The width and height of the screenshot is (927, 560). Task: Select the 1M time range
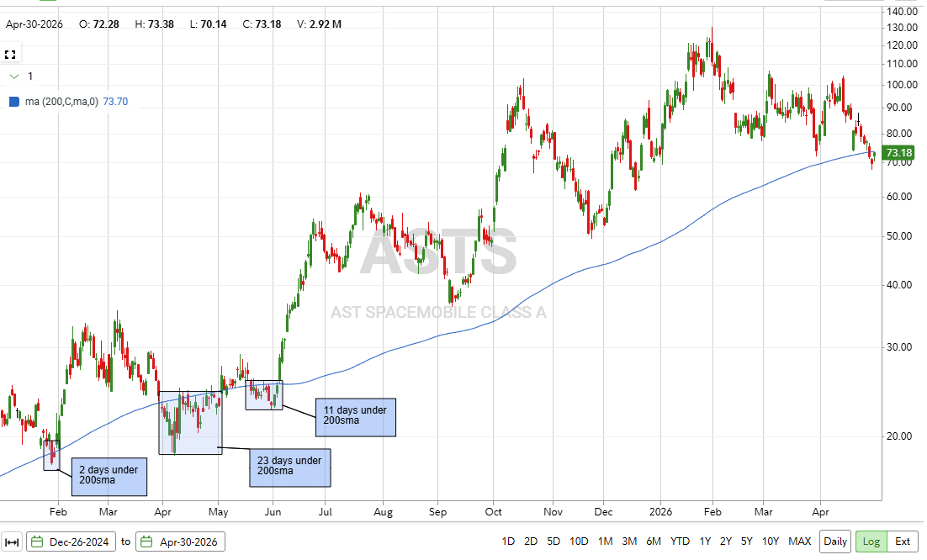coord(605,542)
